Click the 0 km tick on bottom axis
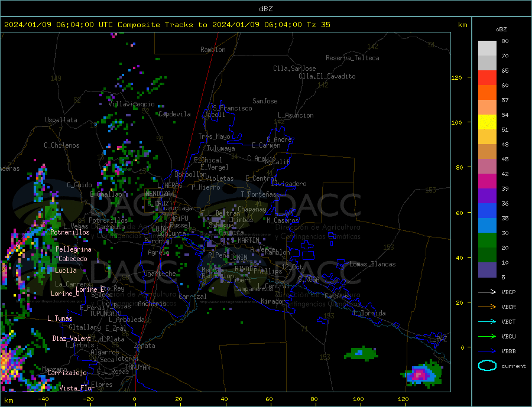This screenshot has height=407, width=532. point(134,399)
